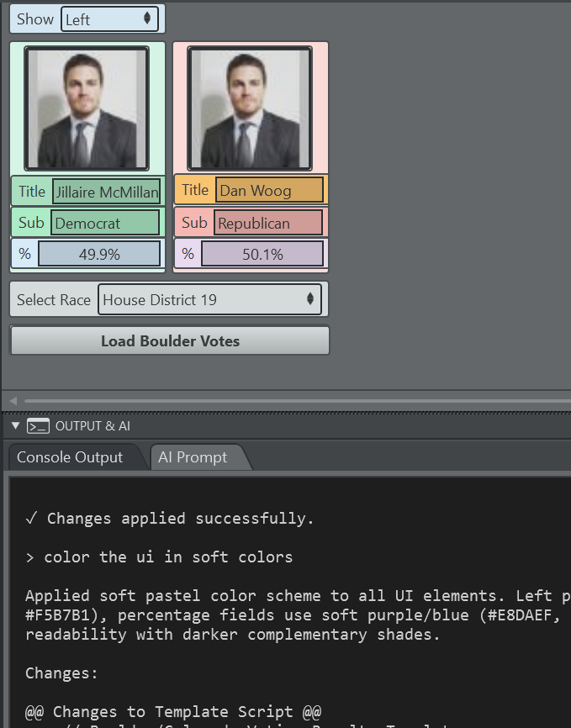This screenshot has height=728, width=571.
Task: Switch to the Console Output tab
Action: (x=70, y=457)
